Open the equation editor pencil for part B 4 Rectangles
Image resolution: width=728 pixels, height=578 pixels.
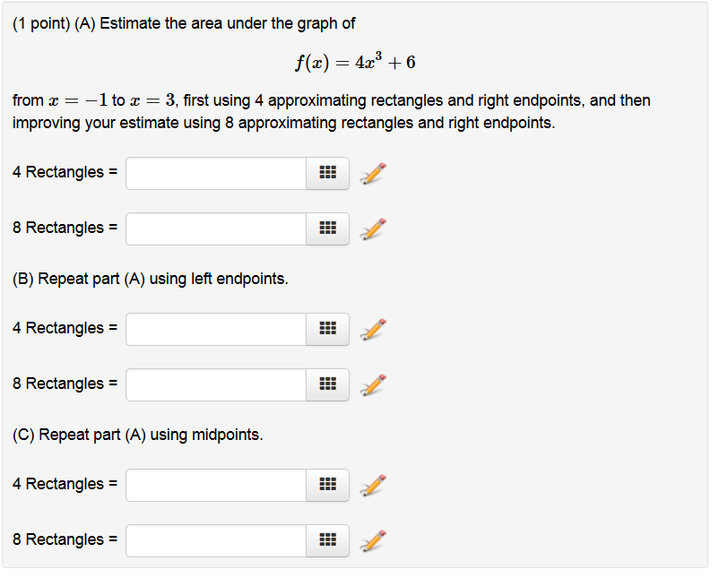click(x=370, y=329)
